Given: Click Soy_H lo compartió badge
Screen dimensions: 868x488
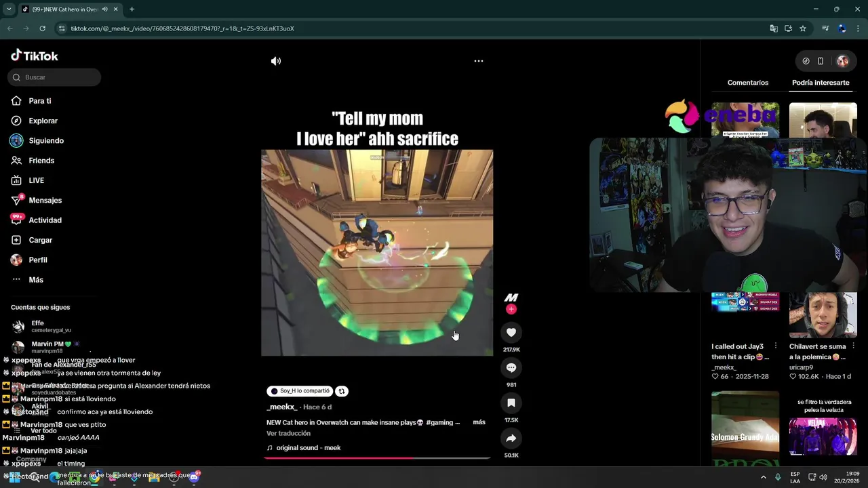Looking at the screenshot, I should [300, 391].
